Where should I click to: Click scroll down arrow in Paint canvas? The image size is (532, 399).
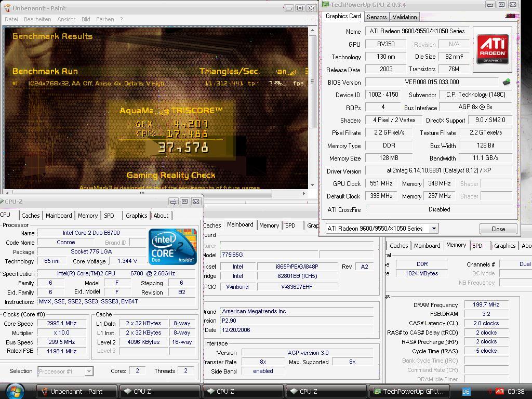point(312,185)
